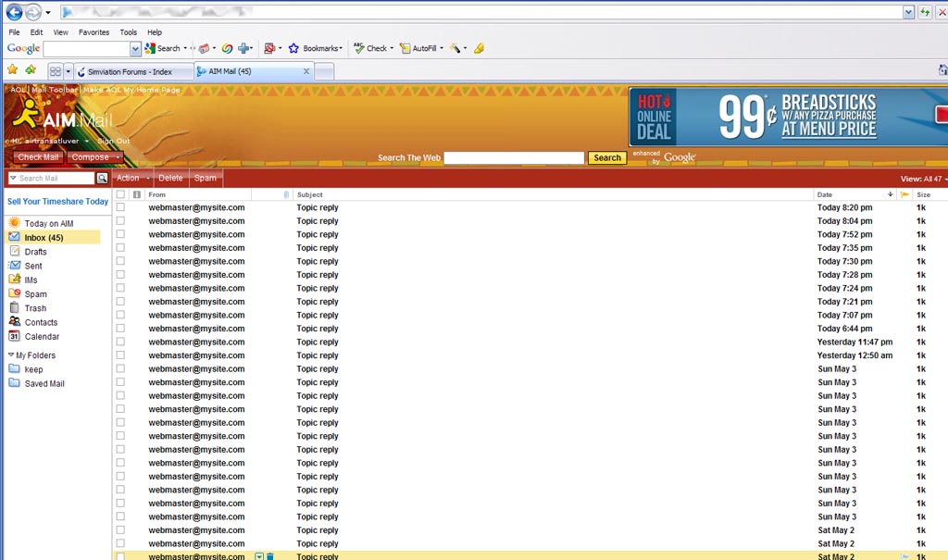Open the Calendar icon

click(15, 336)
